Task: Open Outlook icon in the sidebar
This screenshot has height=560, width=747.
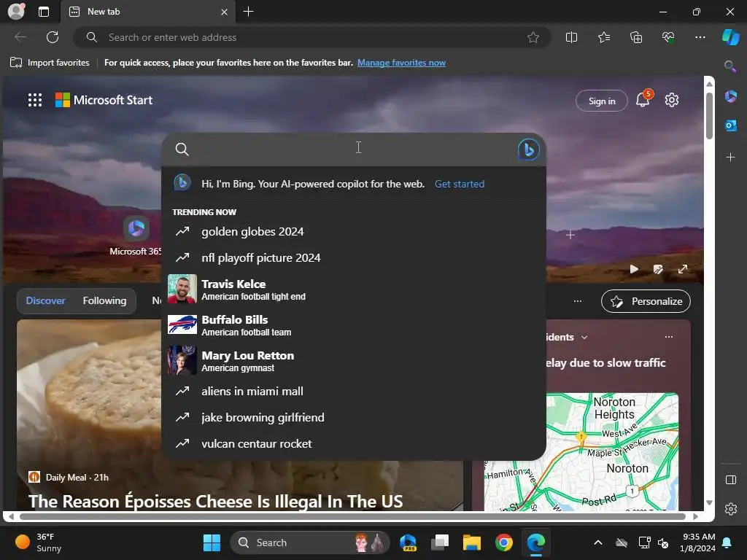Action: tap(731, 125)
